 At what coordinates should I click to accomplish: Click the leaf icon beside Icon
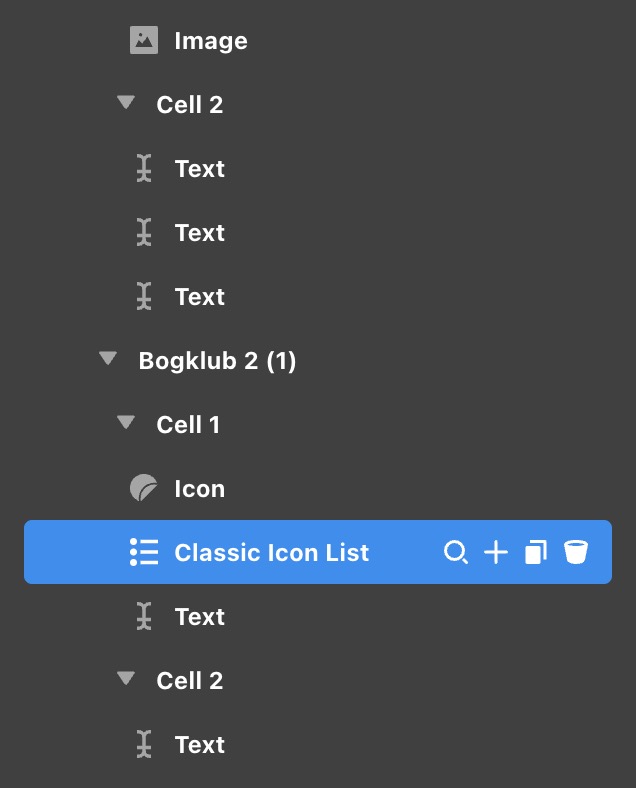(144, 489)
